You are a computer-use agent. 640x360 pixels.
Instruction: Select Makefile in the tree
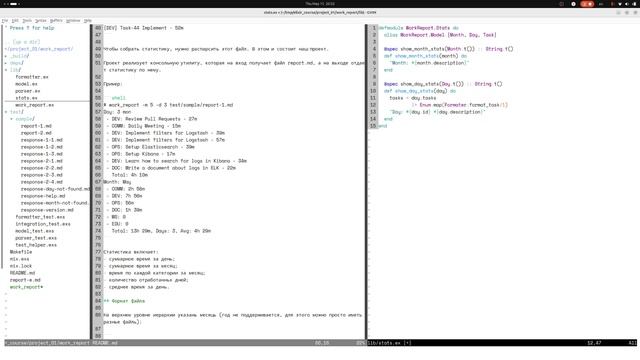(x=21, y=252)
